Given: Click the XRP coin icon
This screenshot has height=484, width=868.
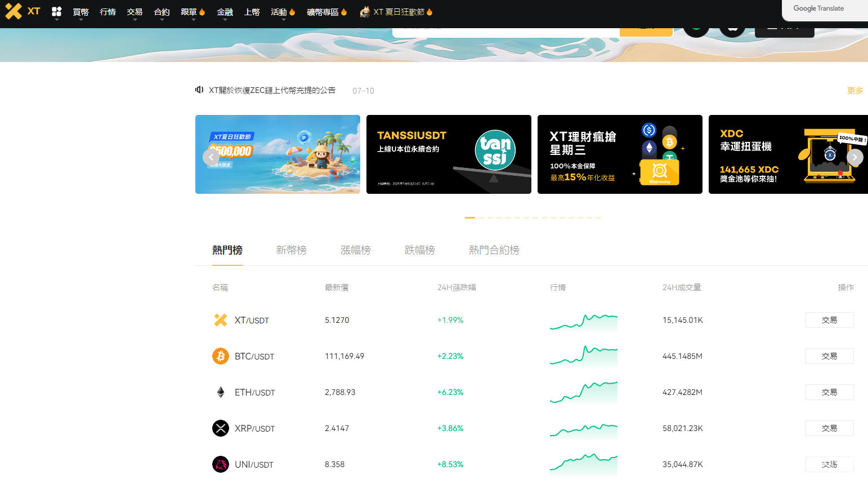Looking at the screenshot, I should [221, 428].
